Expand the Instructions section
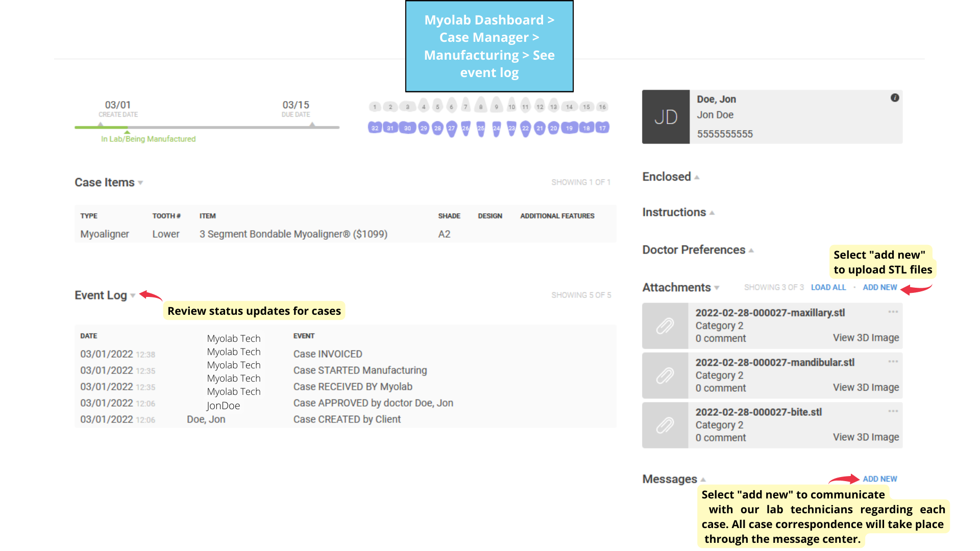 (712, 213)
